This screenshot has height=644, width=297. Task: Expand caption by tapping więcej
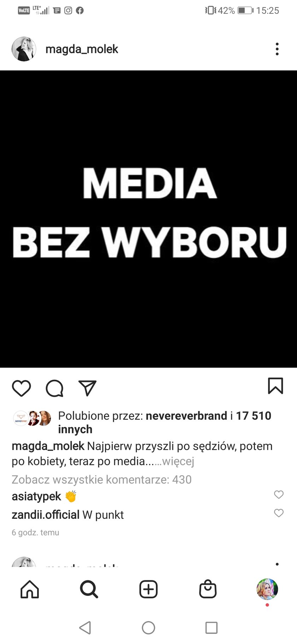point(178,461)
